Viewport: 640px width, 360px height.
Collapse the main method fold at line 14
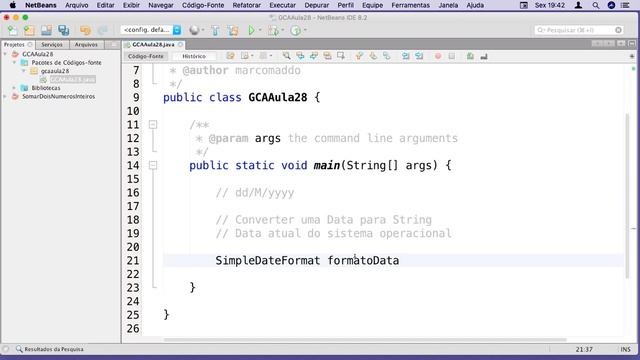(x=153, y=165)
